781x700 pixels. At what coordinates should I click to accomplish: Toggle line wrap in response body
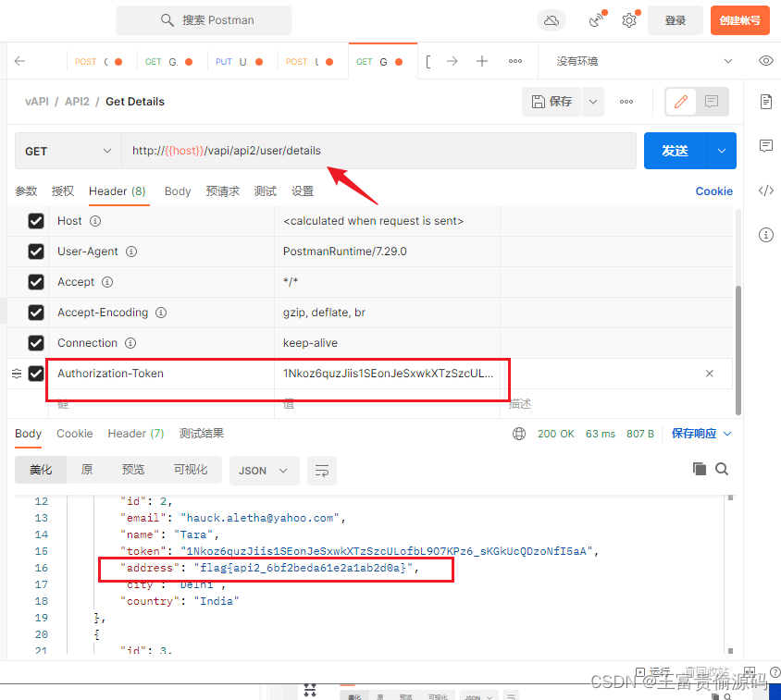[322, 471]
